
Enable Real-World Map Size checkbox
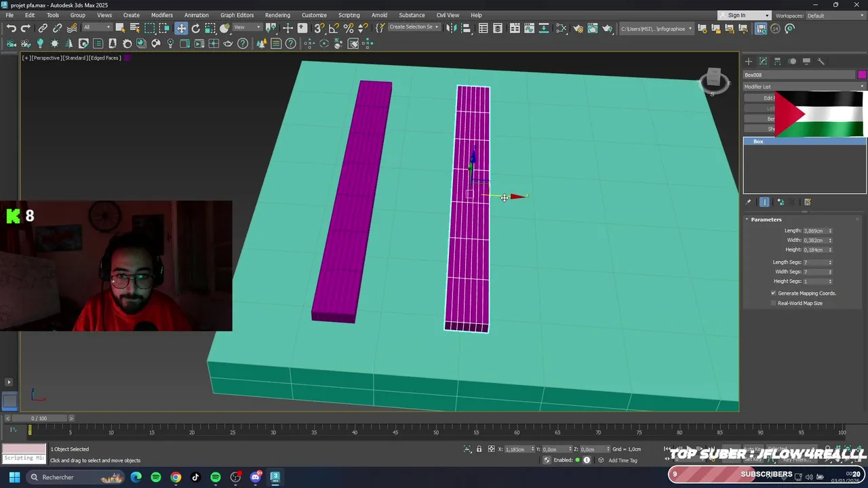point(773,303)
